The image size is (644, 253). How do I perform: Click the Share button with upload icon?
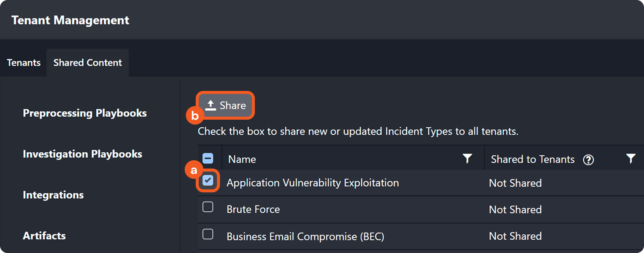226,105
